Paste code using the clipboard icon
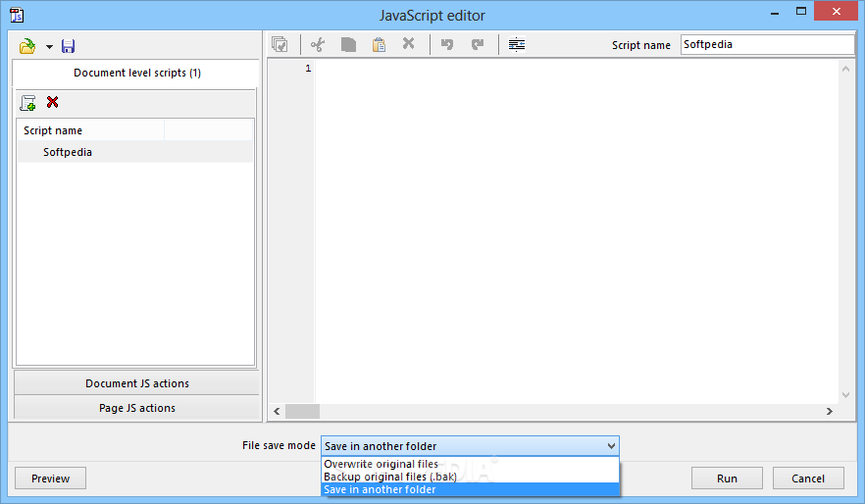This screenshot has height=504, width=865. pyautogui.click(x=379, y=44)
